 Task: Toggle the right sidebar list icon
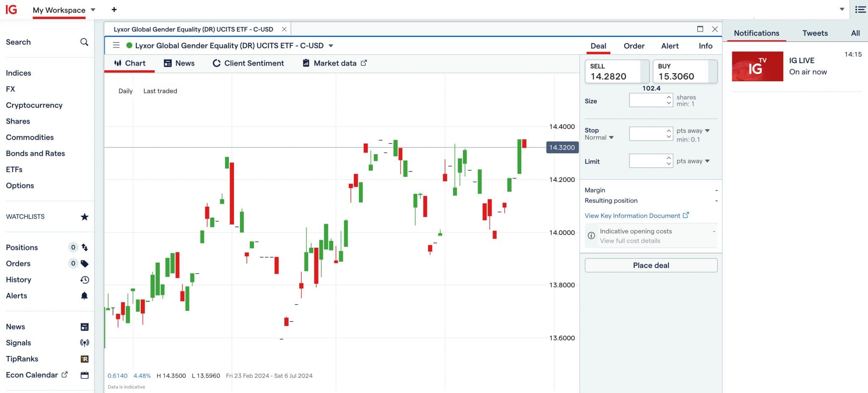coord(860,9)
